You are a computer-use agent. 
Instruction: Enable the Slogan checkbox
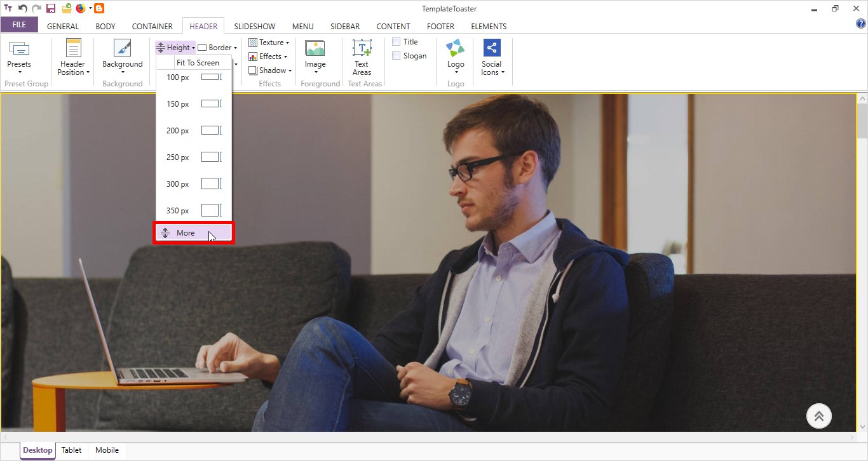tap(397, 56)
